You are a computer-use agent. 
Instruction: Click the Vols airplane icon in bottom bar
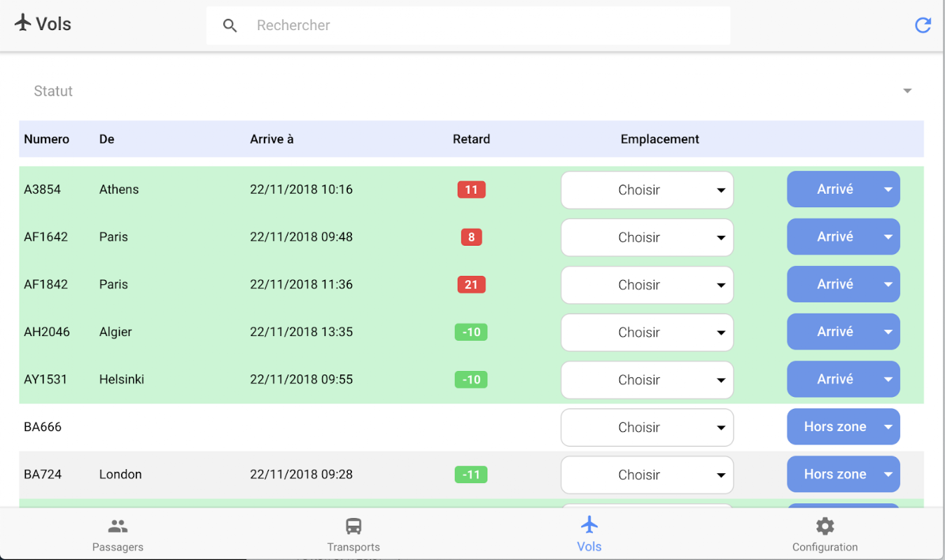(589, 524)
